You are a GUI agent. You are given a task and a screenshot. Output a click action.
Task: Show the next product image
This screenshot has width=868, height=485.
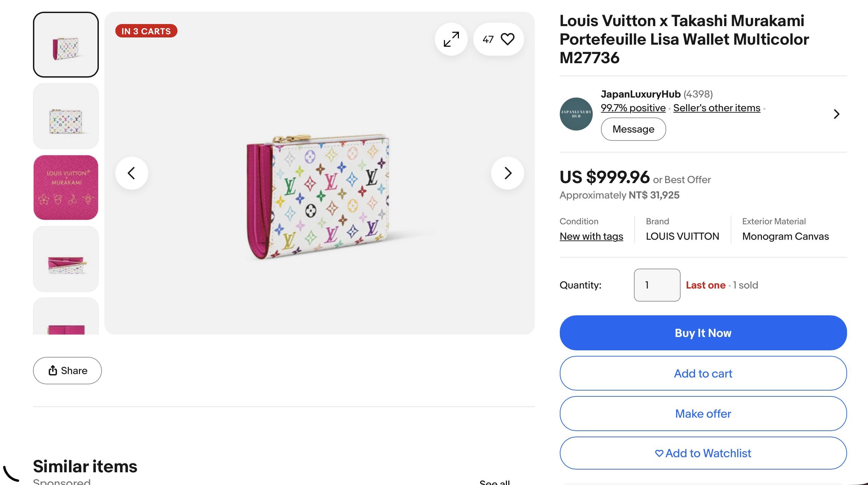(507, 173)
